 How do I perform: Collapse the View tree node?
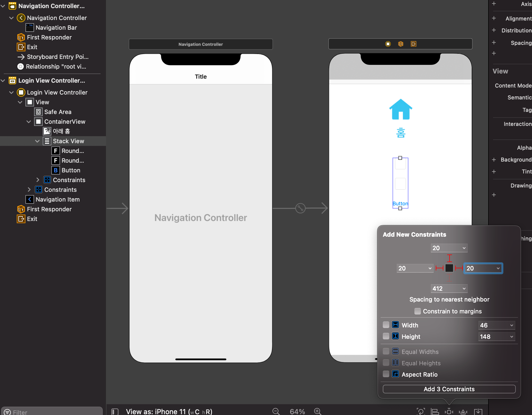pyautogui.click(x=20, y=102)
